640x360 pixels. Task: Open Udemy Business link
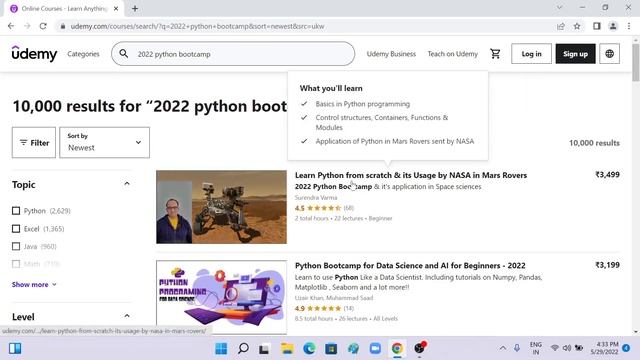pyautogui.click(x=391, y=54)
